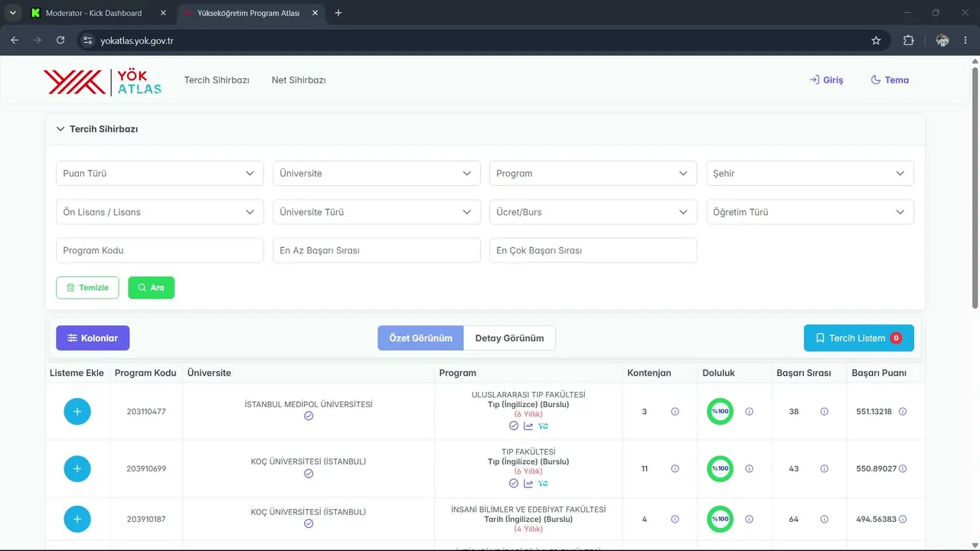
Task: Open the Ön Lisans / Lisans dropdown
Action: point(160,212)
